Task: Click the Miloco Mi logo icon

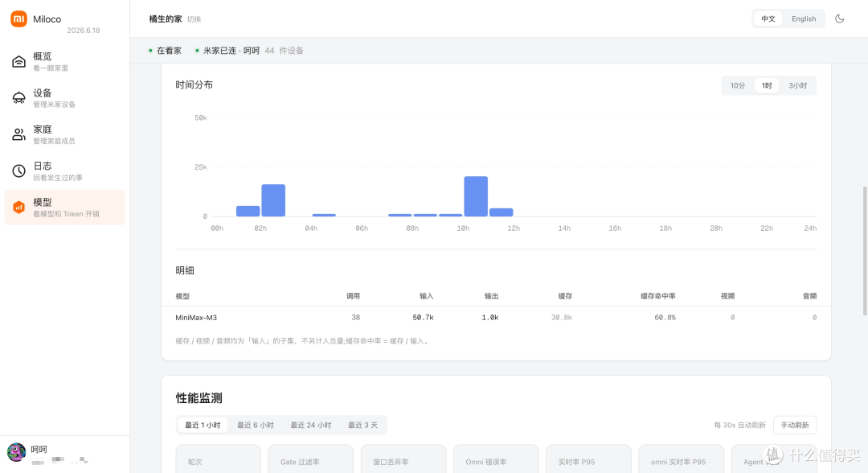Action: 18,19
